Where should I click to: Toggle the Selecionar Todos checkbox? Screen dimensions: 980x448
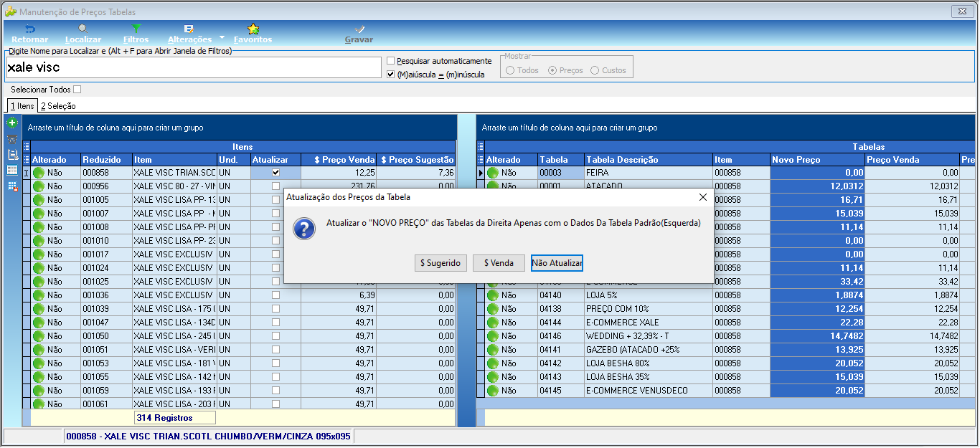pyautogui.click(x=77, y=90)
